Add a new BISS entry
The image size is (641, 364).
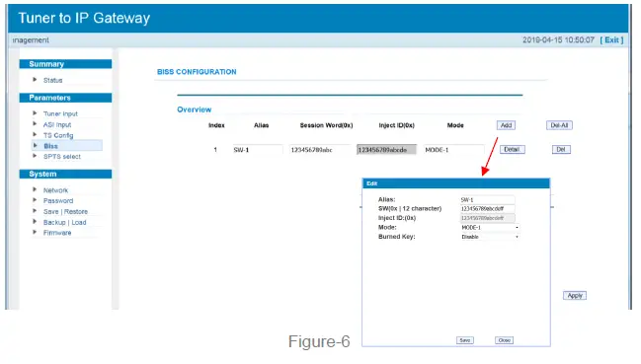pyautogui.click(x=506, y=125)
